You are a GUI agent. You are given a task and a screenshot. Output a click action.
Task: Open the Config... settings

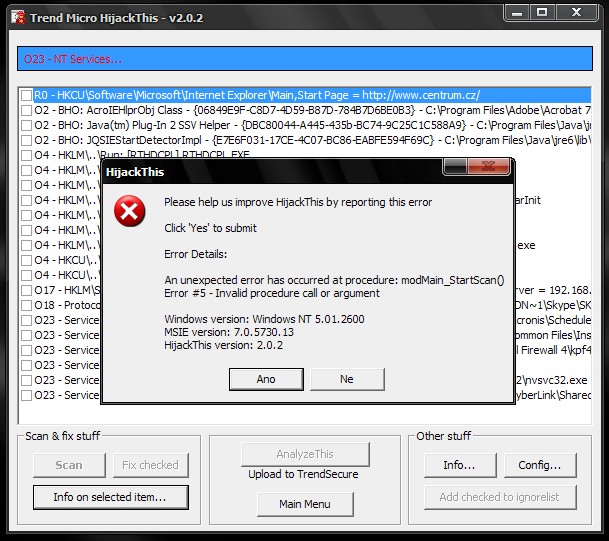tap(540, 465)
